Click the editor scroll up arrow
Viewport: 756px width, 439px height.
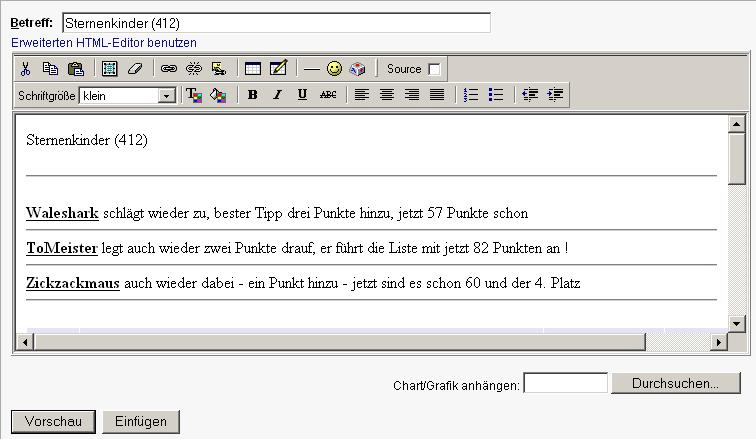tap(736, 124)
